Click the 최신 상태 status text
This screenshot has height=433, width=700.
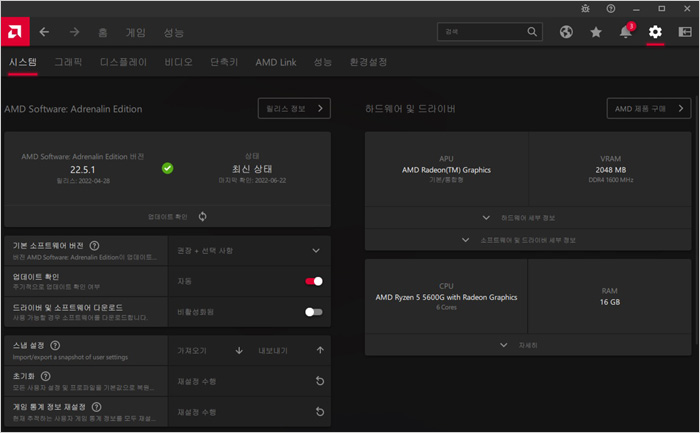pos(252,169)
